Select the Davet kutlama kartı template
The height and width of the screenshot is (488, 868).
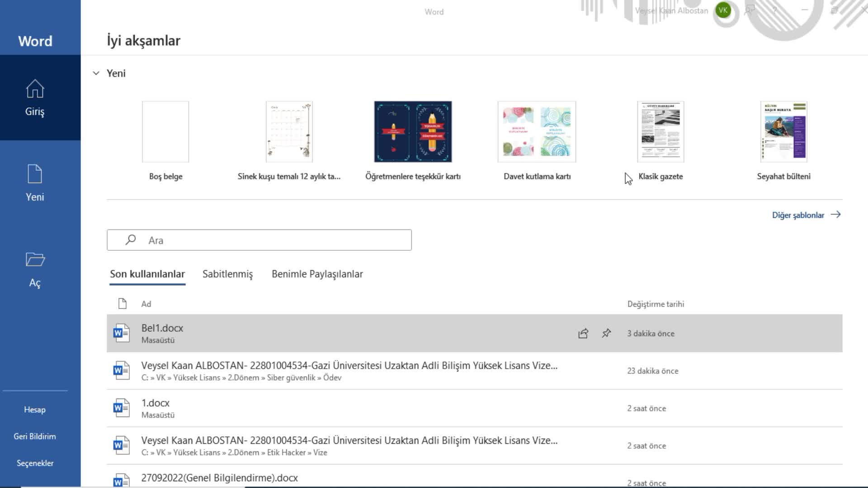coord(537,141)
